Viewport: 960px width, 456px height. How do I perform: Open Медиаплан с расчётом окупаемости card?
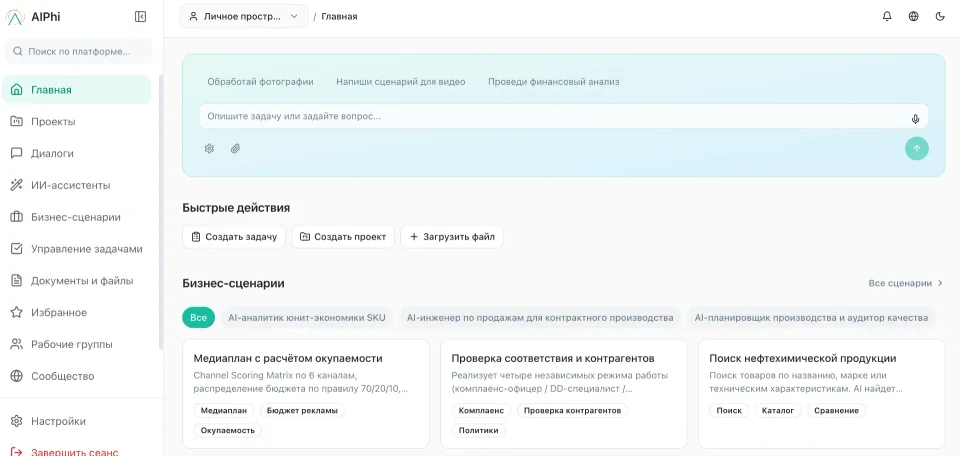click(x=306, y=394)
